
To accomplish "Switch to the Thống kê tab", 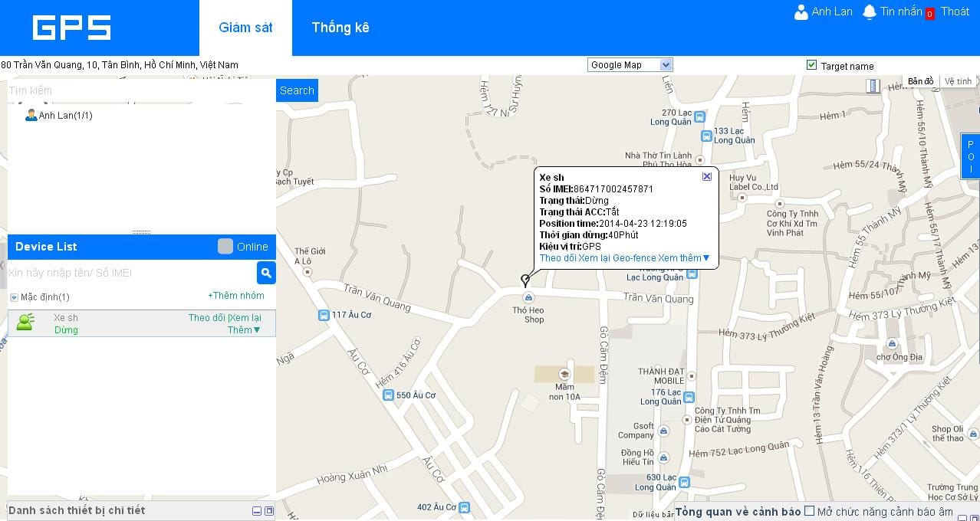I will click(340, 28).
